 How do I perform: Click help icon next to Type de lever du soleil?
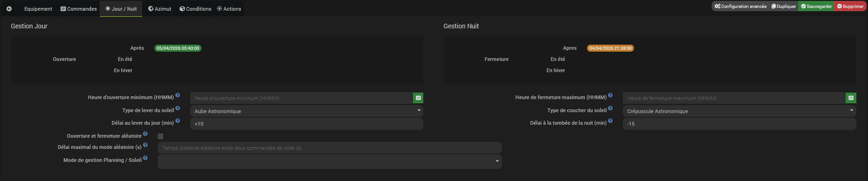[178, 108]
